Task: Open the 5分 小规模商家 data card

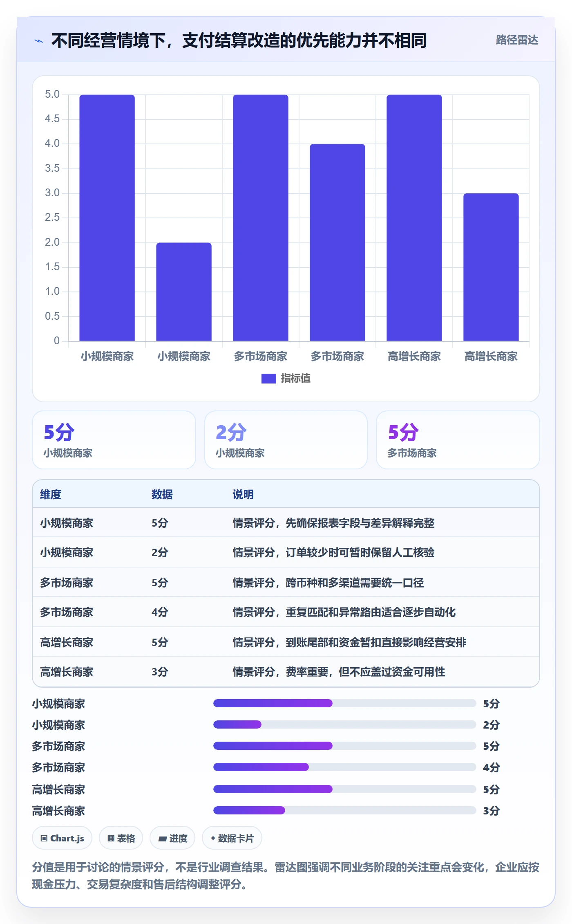Action: click(x=114, y=440)
